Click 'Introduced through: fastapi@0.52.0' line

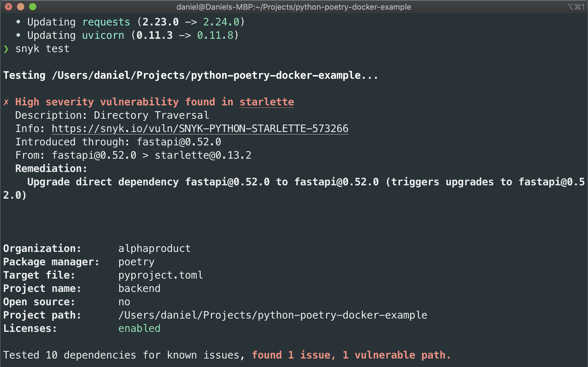point(118,142)
